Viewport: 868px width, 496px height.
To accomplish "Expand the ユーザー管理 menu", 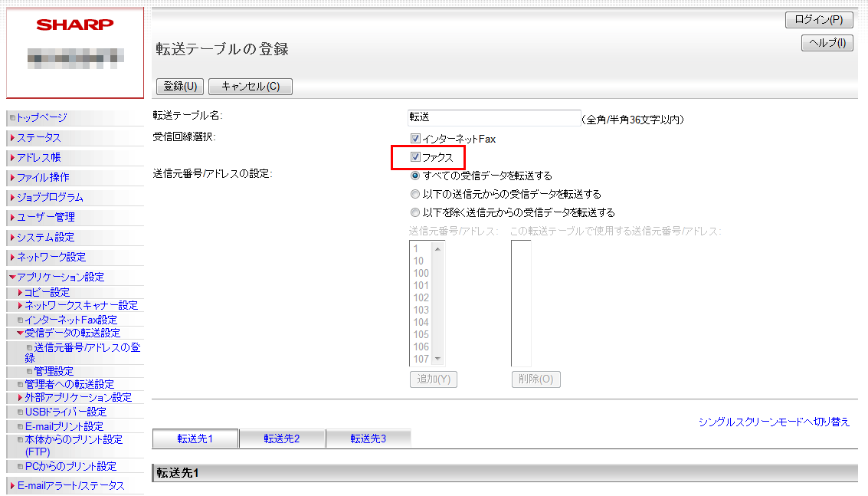I will [x=45, y=217].
